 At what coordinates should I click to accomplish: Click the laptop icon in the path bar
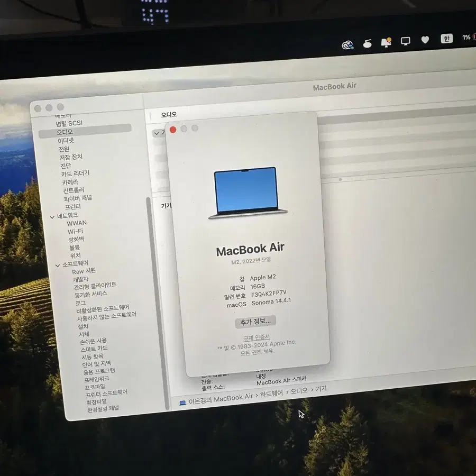(182, 403)
